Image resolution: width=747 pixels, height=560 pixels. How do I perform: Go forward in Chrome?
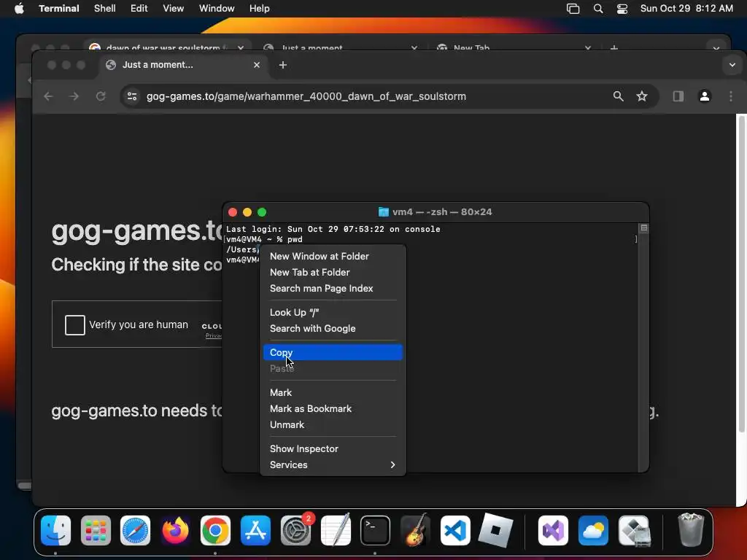click(74, 96)
